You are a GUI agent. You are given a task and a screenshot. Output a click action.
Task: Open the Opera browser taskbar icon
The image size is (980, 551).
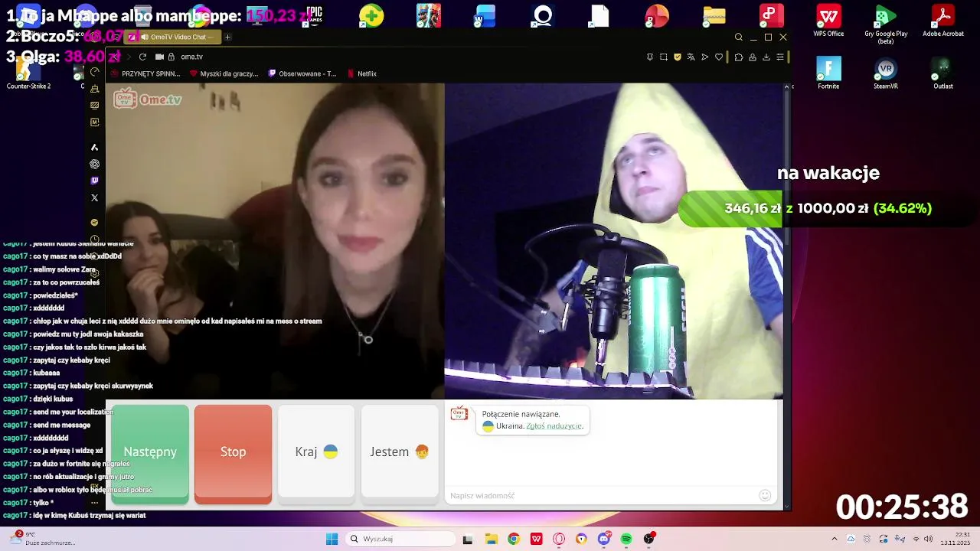559,539
